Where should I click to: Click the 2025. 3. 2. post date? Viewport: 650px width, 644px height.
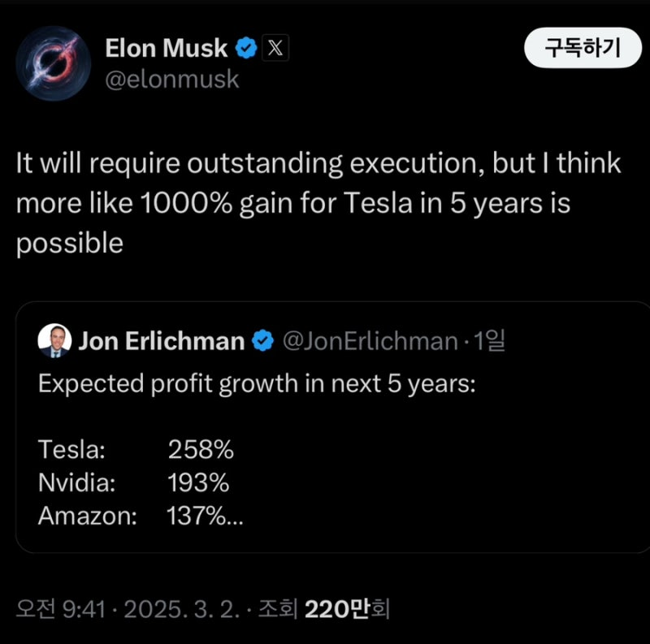pos(181,609)
